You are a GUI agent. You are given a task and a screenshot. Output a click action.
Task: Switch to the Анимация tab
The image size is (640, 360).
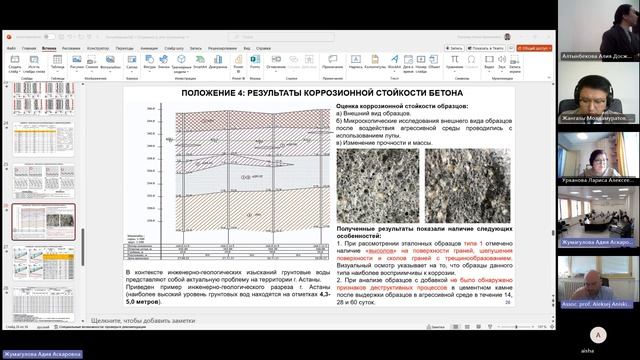point(149,48)
